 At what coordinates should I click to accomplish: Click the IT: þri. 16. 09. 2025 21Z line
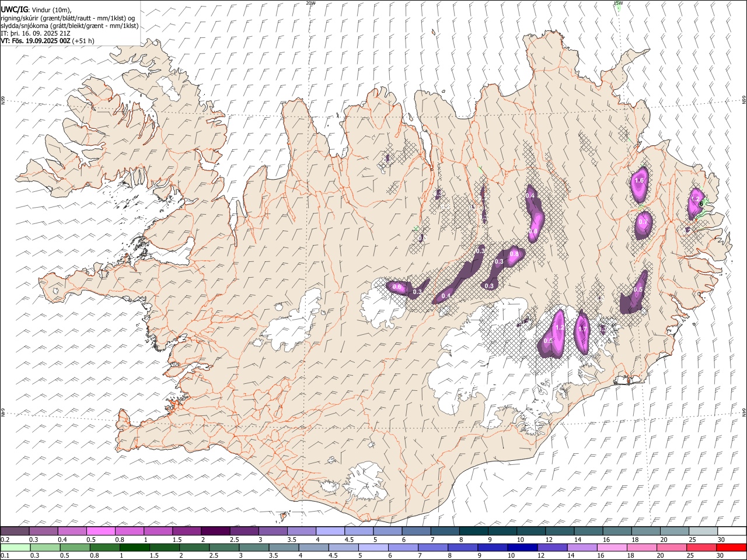tap(35, 33)
